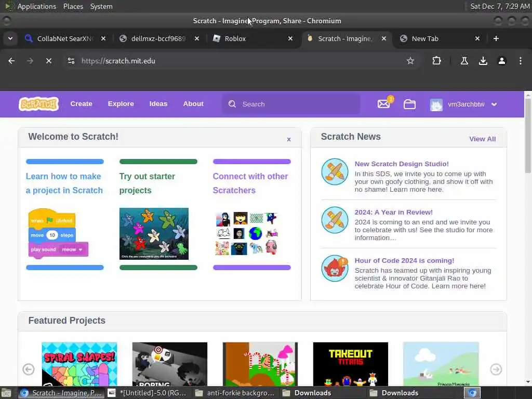Viewport: 532px width, 399px height.
Task: Dismiss the Welcome to Scratch panel
Action: click(x=289, y=139)
